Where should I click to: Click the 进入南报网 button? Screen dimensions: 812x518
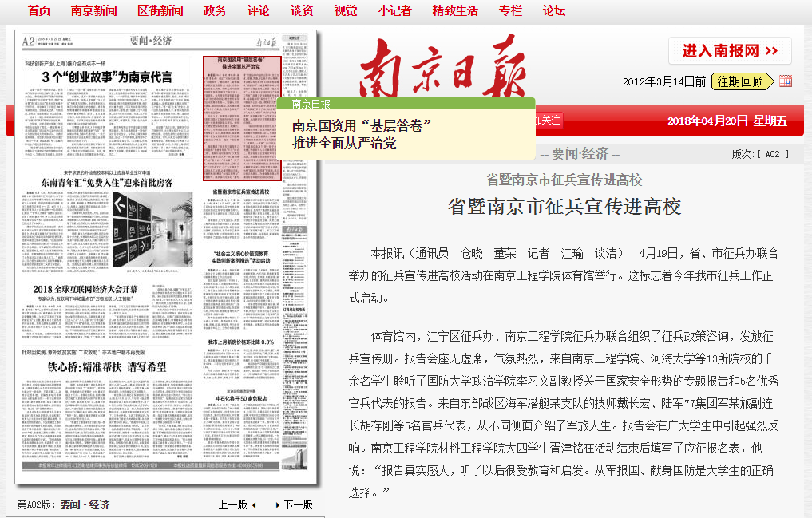[x=730, y=51]
